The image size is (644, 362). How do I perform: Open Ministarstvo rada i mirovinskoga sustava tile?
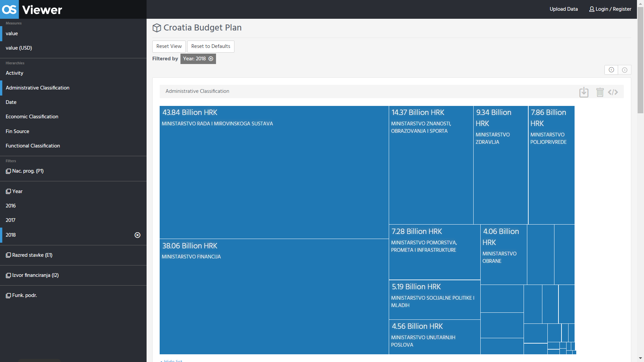(x=274, y=172)
